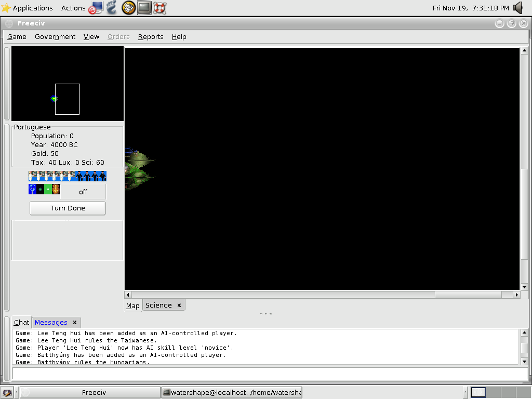Click message 'Lee Teng Hui has been added' line
This screenshot has height=399, width=532.
(x=126, y=333)
